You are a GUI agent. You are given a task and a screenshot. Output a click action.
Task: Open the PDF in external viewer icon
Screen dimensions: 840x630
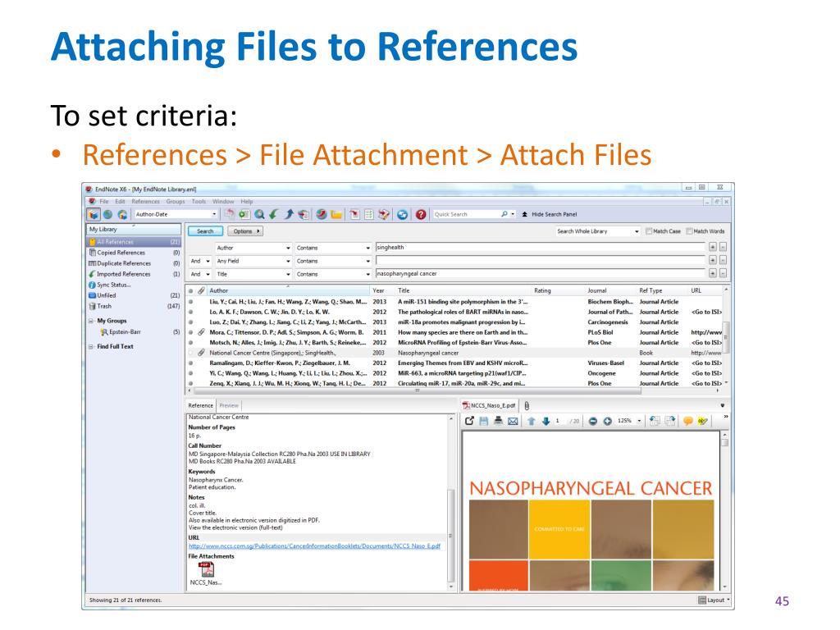469,421
